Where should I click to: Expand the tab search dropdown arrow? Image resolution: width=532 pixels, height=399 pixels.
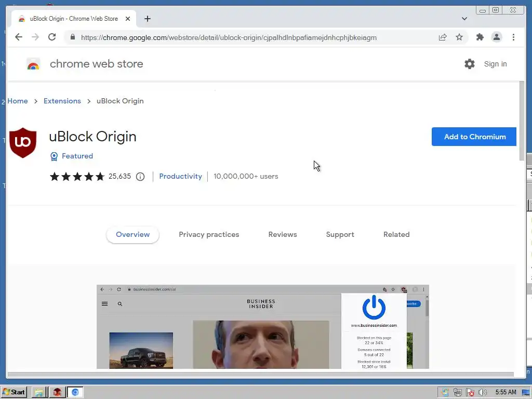(x=464, y=19)
